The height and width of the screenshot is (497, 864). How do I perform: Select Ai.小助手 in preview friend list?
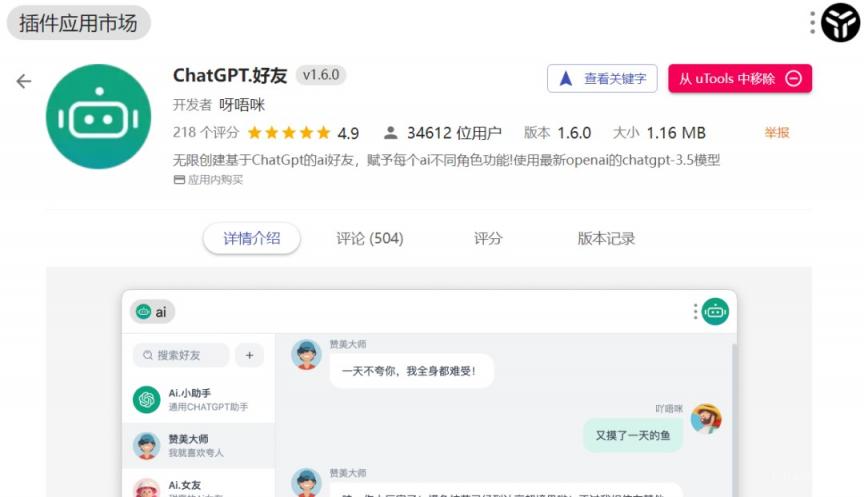(x=198, y=399)
